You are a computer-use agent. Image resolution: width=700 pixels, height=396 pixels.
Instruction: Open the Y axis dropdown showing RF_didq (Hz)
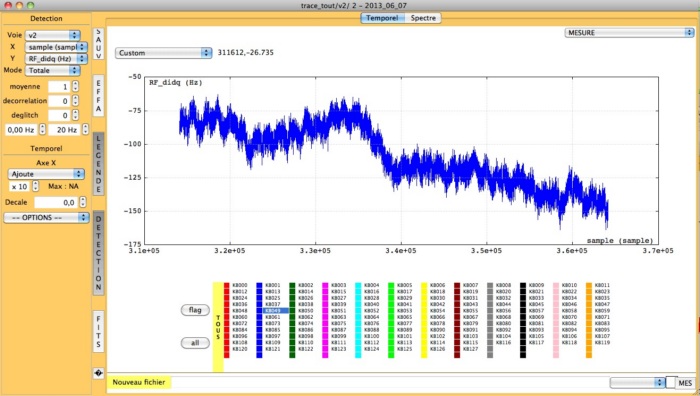tap(56, 58)
